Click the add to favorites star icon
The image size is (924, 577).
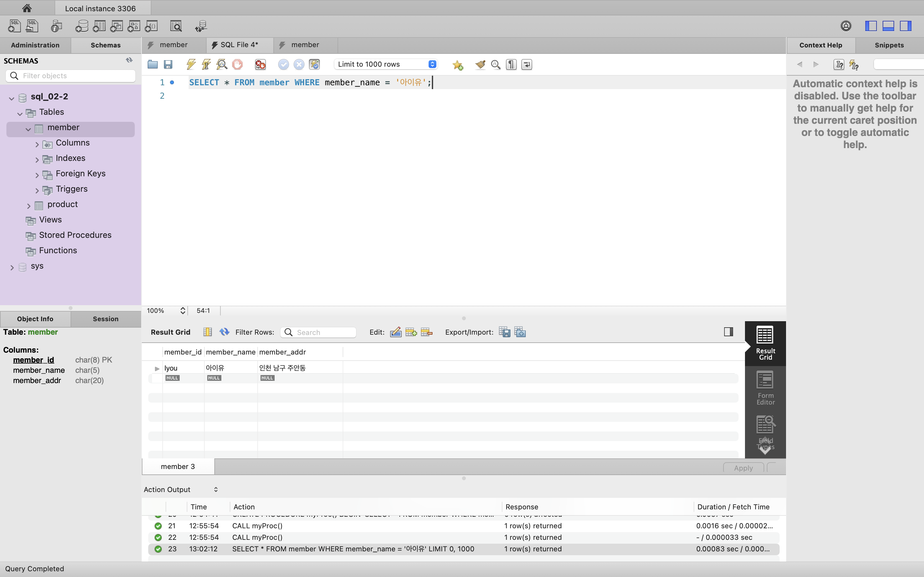point(458,65)
